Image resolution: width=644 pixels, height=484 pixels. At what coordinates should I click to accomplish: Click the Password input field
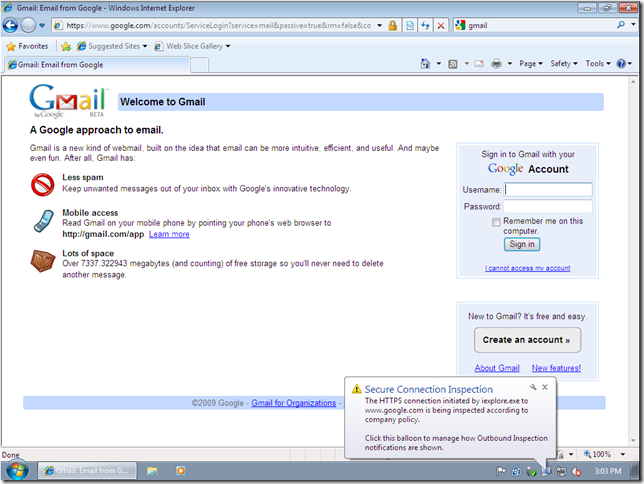(548, 206)
